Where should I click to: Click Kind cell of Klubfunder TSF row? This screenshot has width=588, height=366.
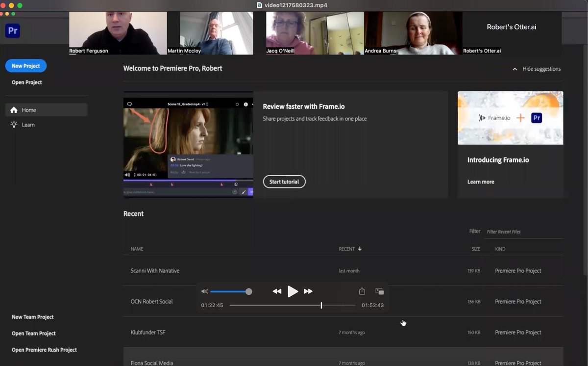[x=518, y=332]
